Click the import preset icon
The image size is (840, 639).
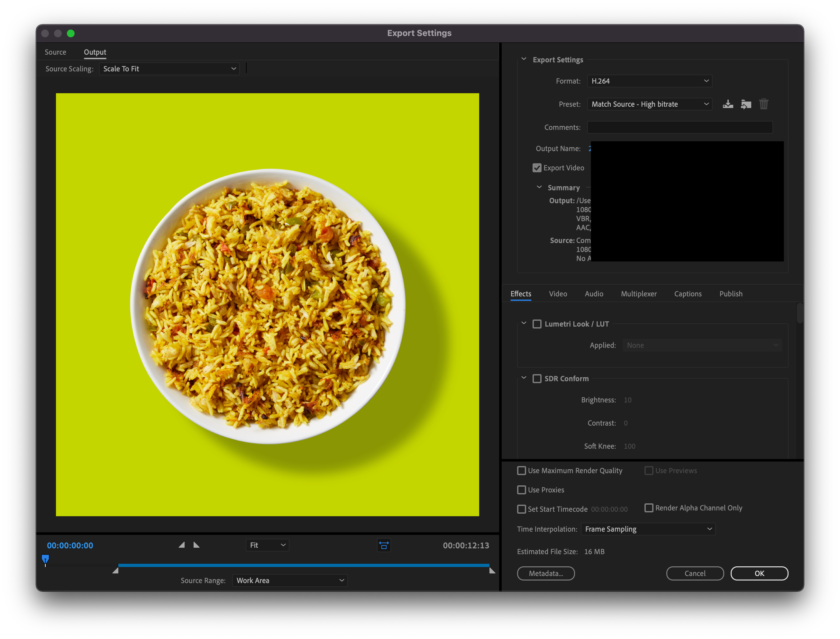(745, 104)
